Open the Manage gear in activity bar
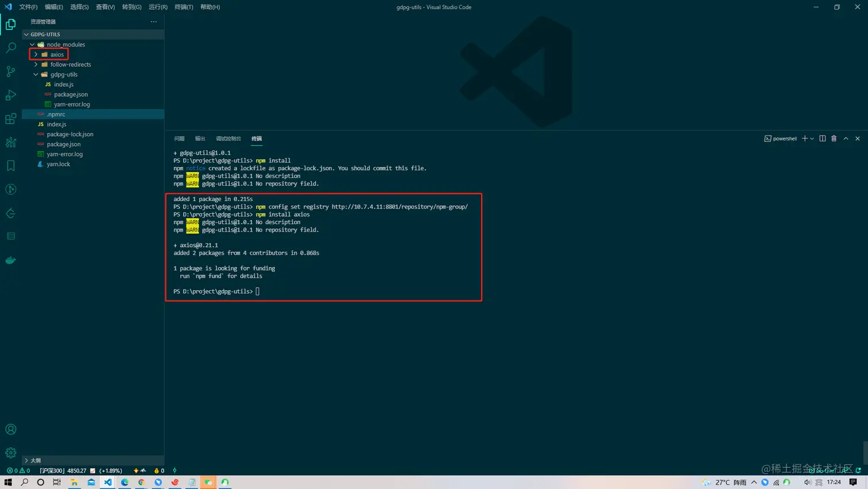868x489 pixels. 10,453
